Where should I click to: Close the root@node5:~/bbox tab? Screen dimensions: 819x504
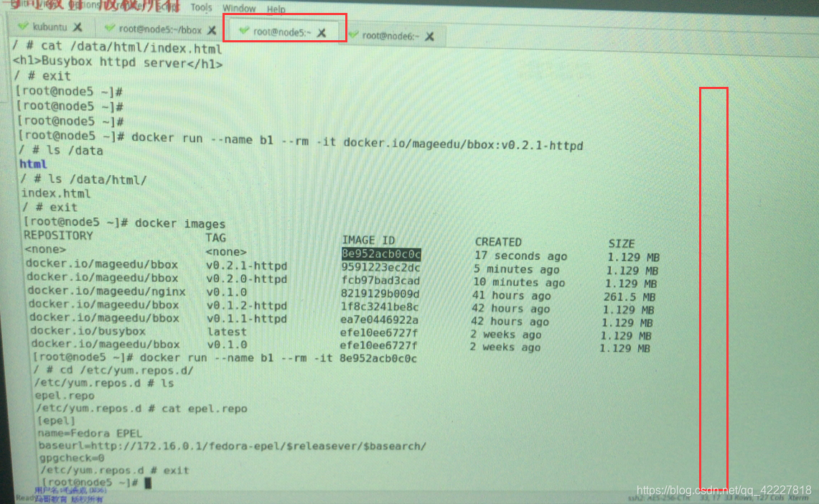point(212,30)
